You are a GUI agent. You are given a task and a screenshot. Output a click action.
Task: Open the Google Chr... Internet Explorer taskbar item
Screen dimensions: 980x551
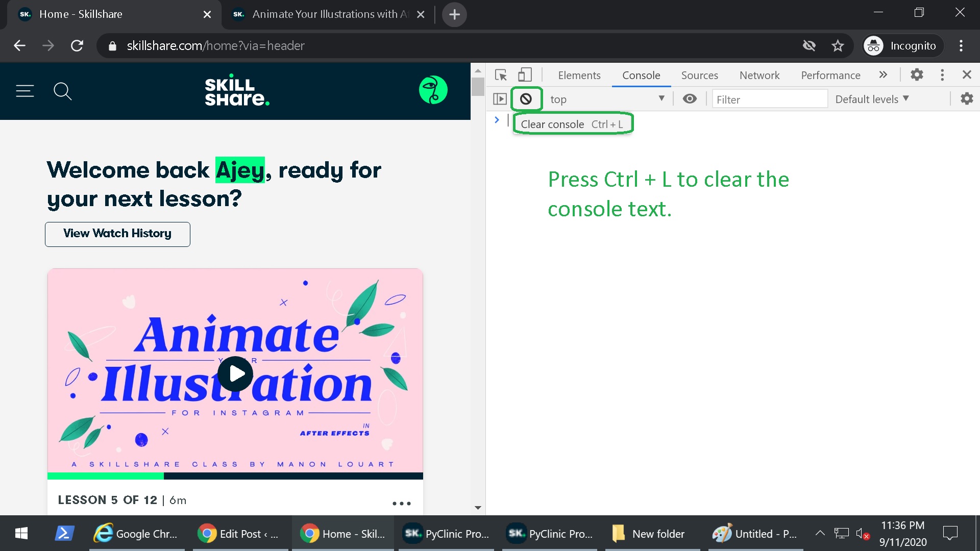pyautogui.click(x=136, y=534)
